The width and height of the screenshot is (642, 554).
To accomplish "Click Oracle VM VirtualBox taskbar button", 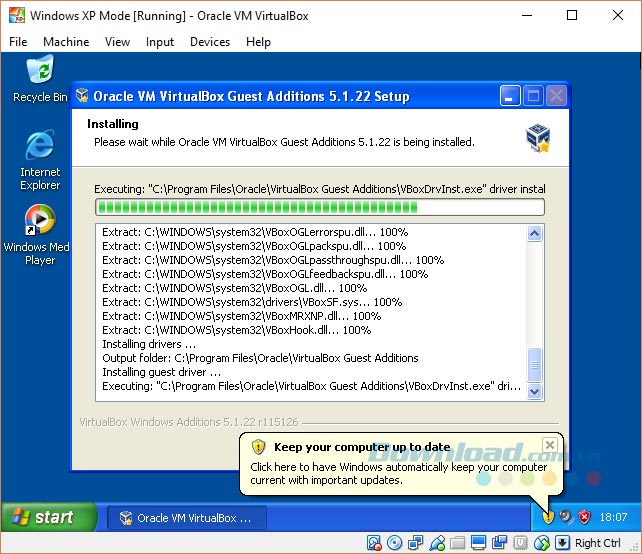I will [192, 518].
